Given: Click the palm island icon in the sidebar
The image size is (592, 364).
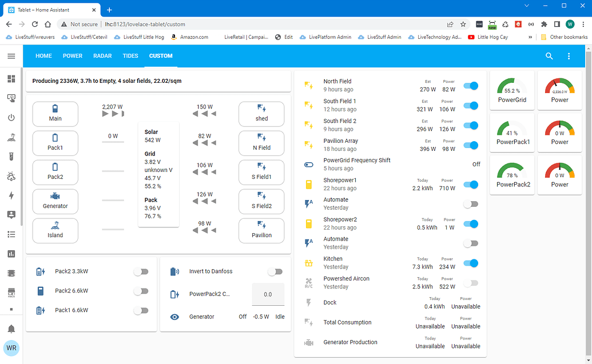Looking at the screenshot, I should 11,137.
